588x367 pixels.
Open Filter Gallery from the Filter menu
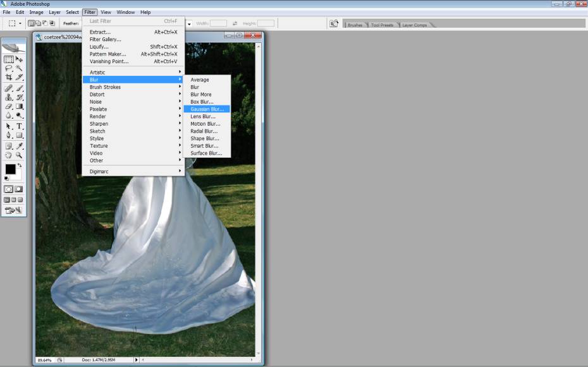coord(133,39)
